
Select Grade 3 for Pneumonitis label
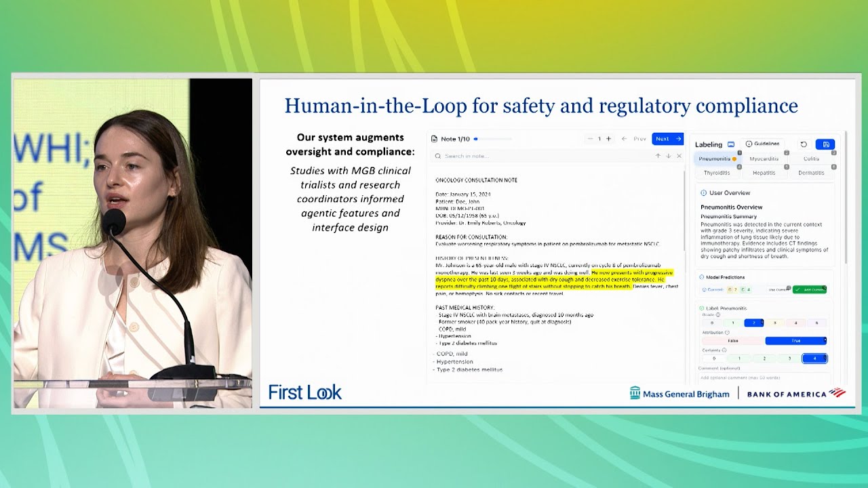click(774, 323)
